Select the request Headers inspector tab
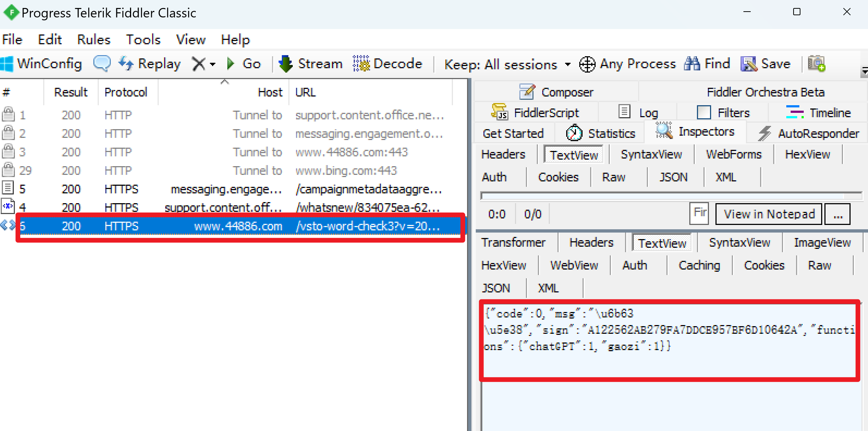Screen dimensions: 868x431 pyautogui.click(x=503, y=155)
